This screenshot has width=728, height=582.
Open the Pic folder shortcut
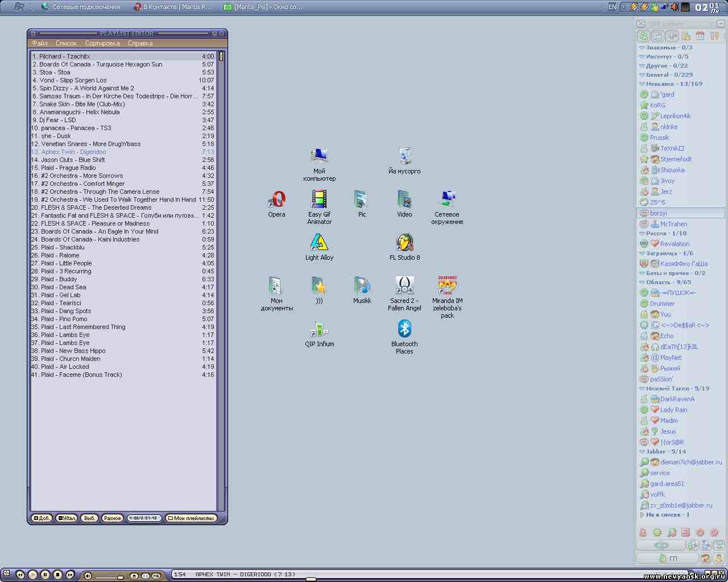[362, 203]
